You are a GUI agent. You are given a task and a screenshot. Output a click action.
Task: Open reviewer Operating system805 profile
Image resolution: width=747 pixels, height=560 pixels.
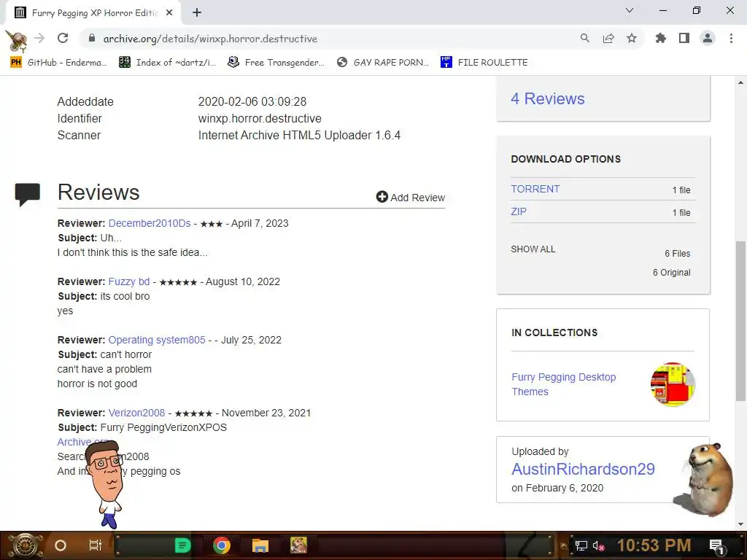tap(157, 340)
